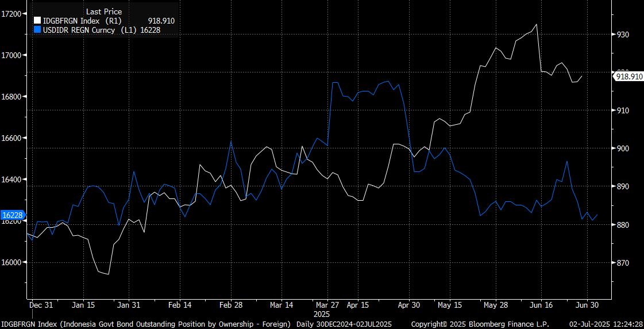
Task: Click the Last Price legend header
Action: tap(104, 12)
